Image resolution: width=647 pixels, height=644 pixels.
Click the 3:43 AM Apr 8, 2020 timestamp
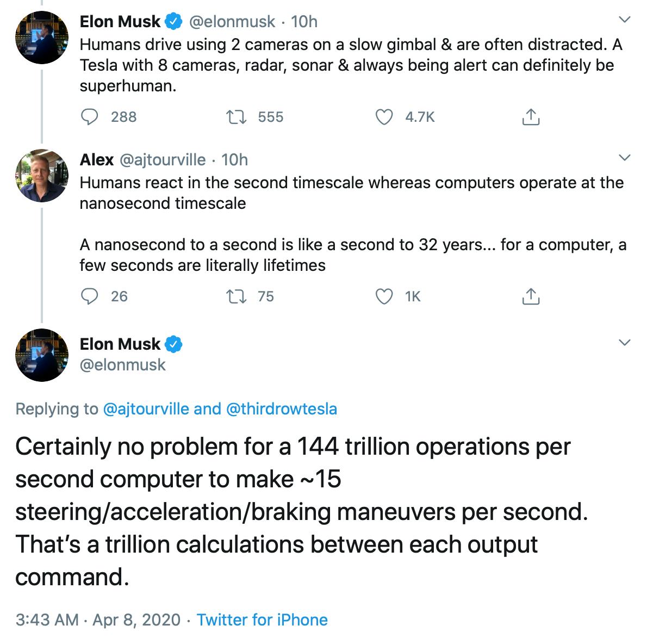[98, 620]
